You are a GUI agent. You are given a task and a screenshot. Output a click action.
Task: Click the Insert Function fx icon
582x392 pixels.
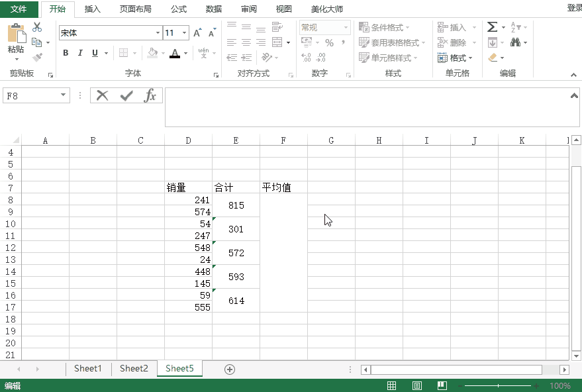[150, 96]
